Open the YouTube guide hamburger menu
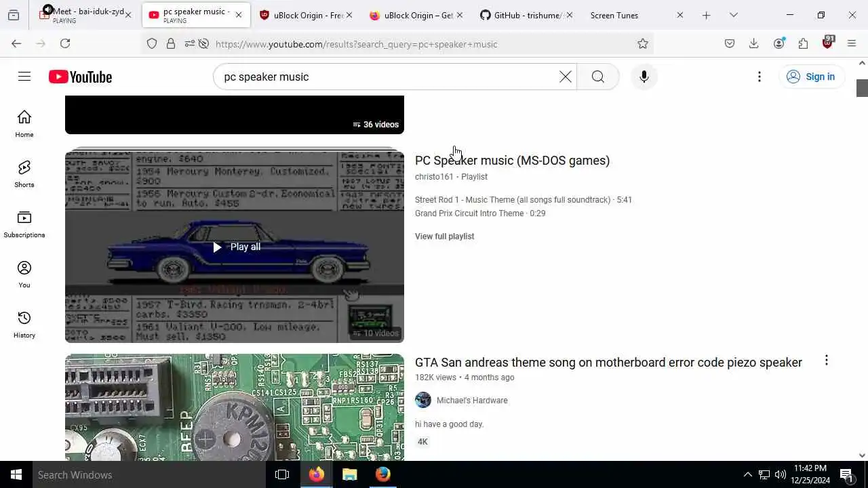Image resolution: width=868 pixels, height=488 pixels. tap(24, 77)
